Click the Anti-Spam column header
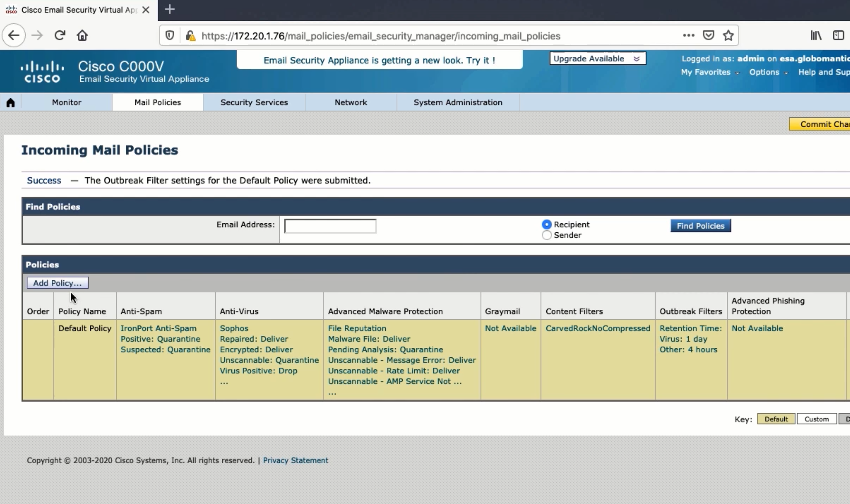The width and height of the screenshot is (850, 504). click(141, 312)
